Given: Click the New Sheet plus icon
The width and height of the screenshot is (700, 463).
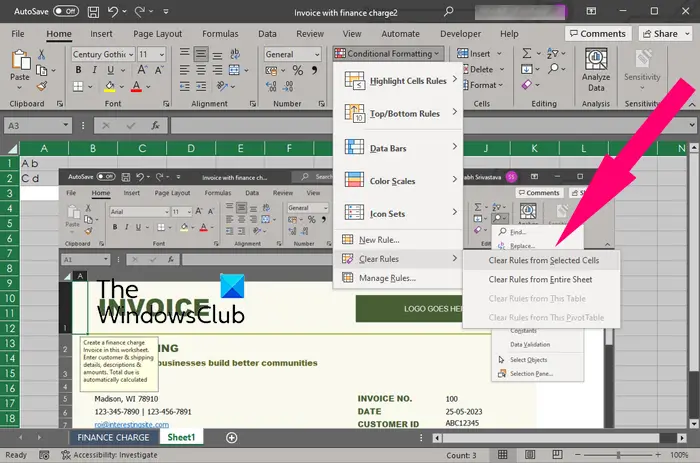Looking at the screenshot, I should [x=231, y=438].
